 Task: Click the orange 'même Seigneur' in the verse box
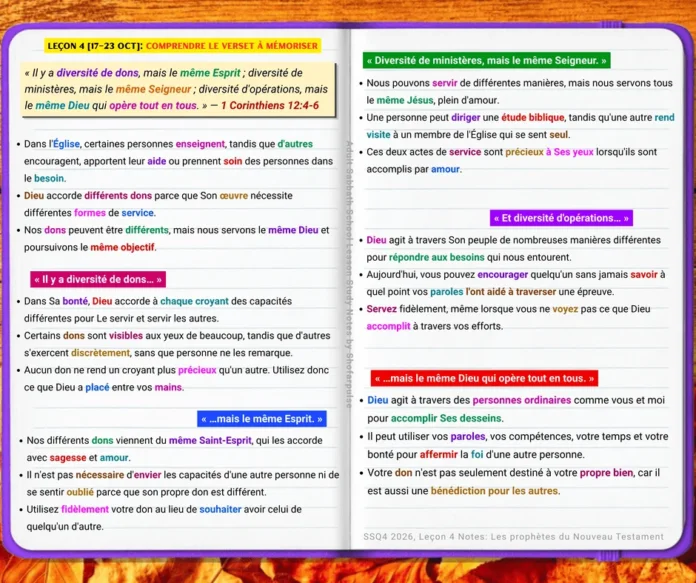point(154,89)
